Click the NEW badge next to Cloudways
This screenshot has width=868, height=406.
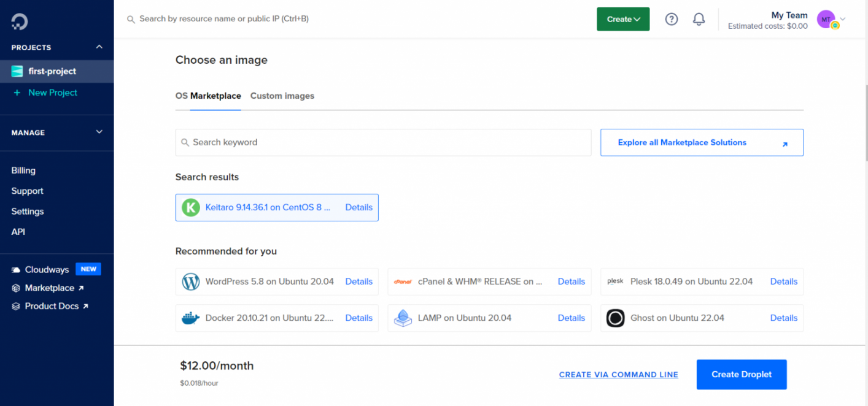(88, 269)
